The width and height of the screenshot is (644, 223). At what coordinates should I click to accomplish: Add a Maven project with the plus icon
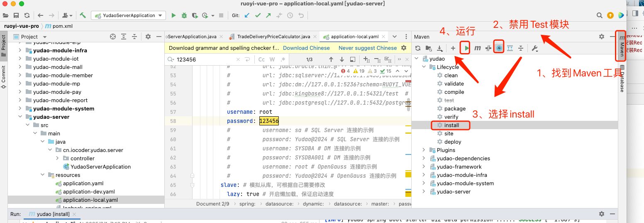click(453, 48)
